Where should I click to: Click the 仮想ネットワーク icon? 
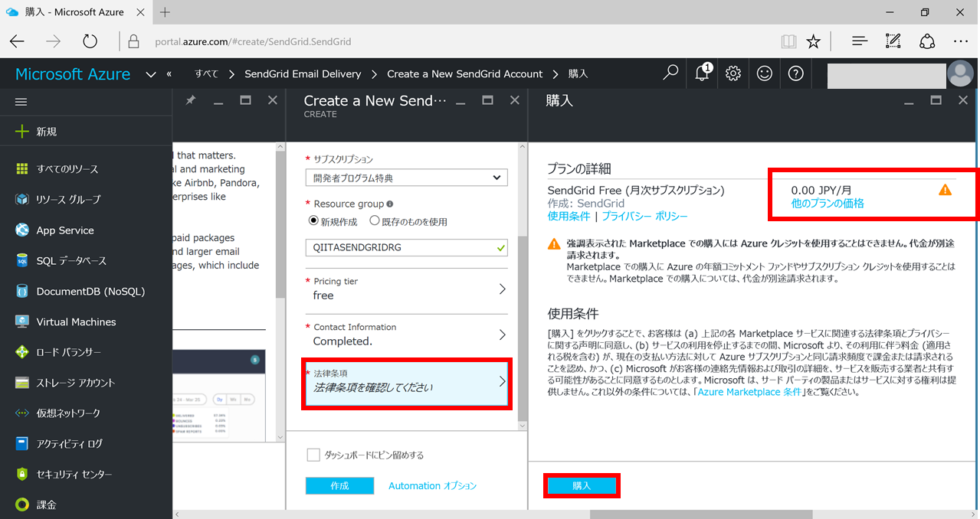[x=22, y=413]
